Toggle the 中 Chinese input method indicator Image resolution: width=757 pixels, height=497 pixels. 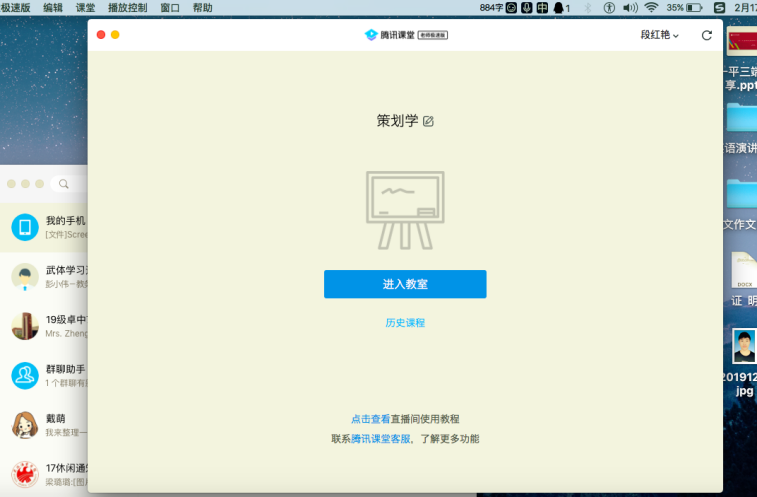542,7
